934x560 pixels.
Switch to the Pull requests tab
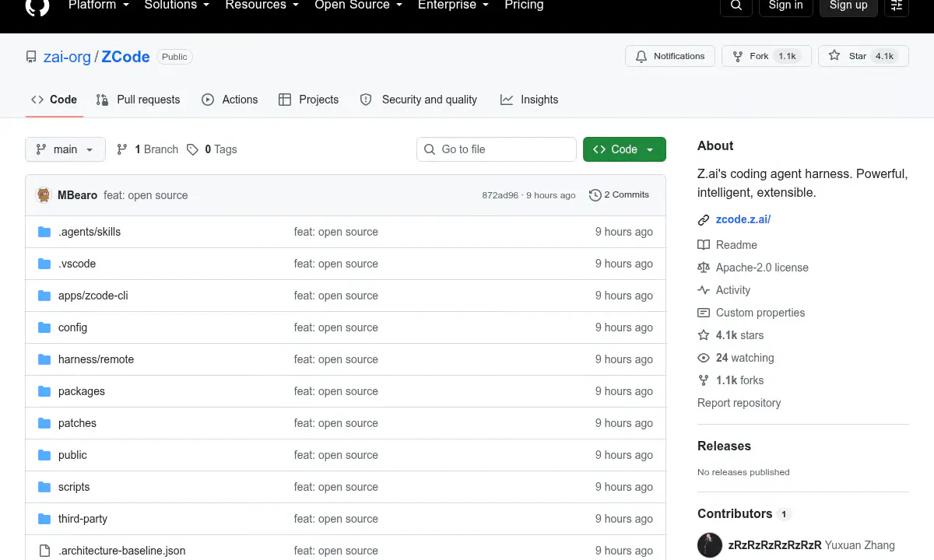138,100
